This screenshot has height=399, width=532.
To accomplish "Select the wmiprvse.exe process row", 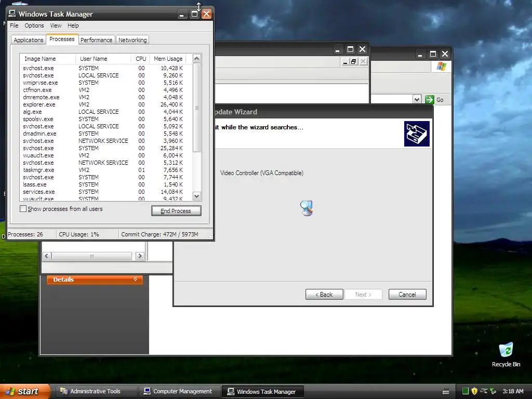I will point(105,83).
